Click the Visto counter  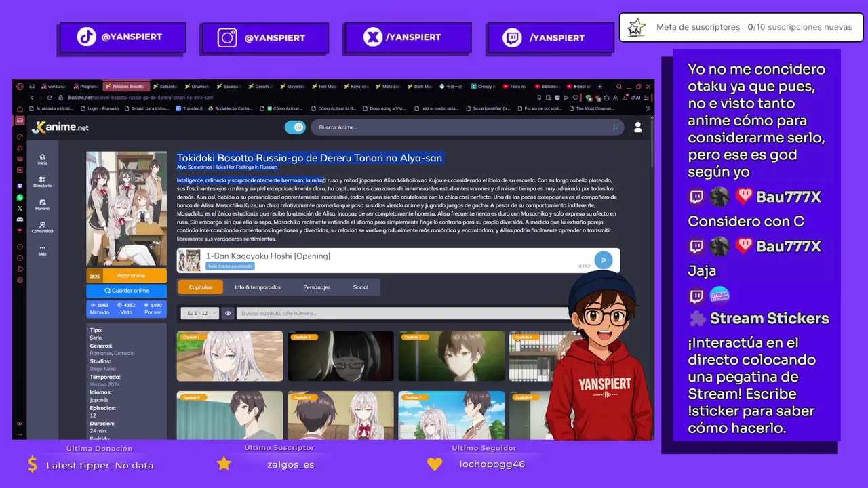(126, 309)
